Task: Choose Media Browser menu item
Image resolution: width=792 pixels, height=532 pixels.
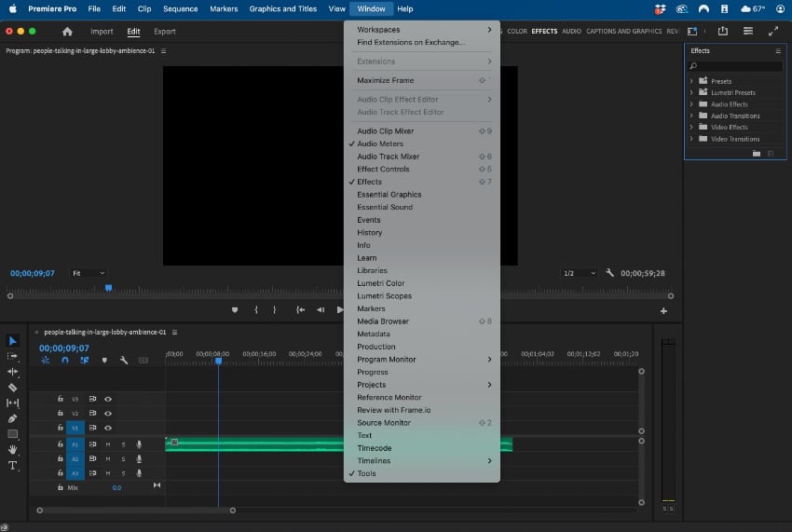Action: (422, 321)
